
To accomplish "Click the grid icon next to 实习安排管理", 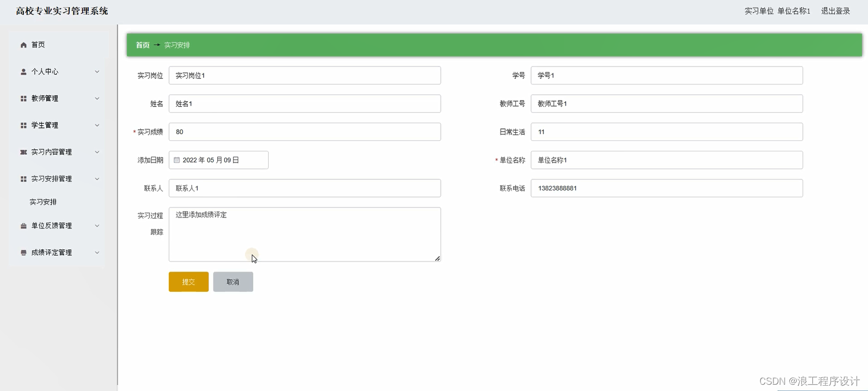I will click(x=23, y=179).
